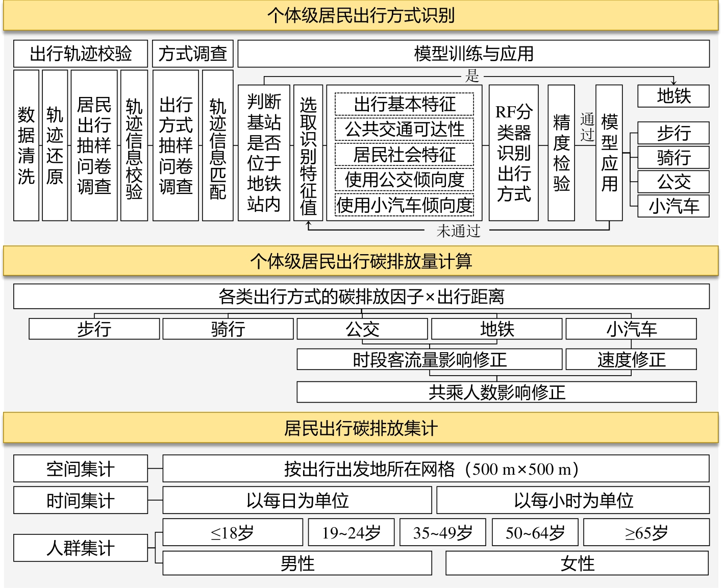The image size is (724, 588).
Task: Select 步行 output box beside 模型应用
Action: [673, 133]
